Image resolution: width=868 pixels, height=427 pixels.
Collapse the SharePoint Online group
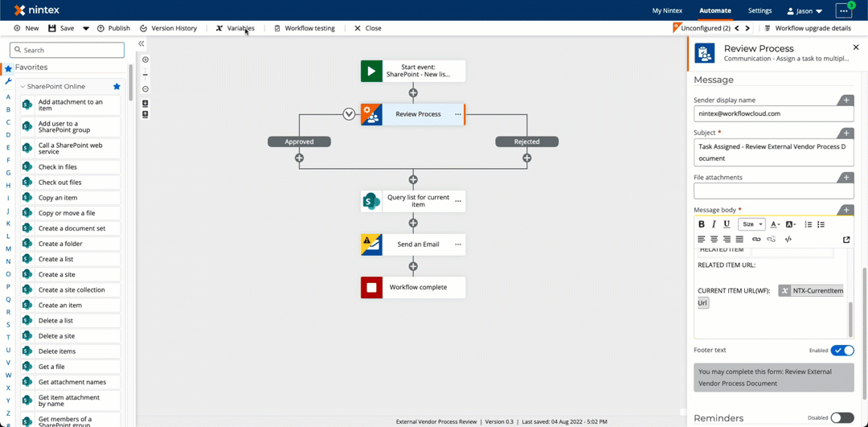pyautogui.click(x=23, y=86)
